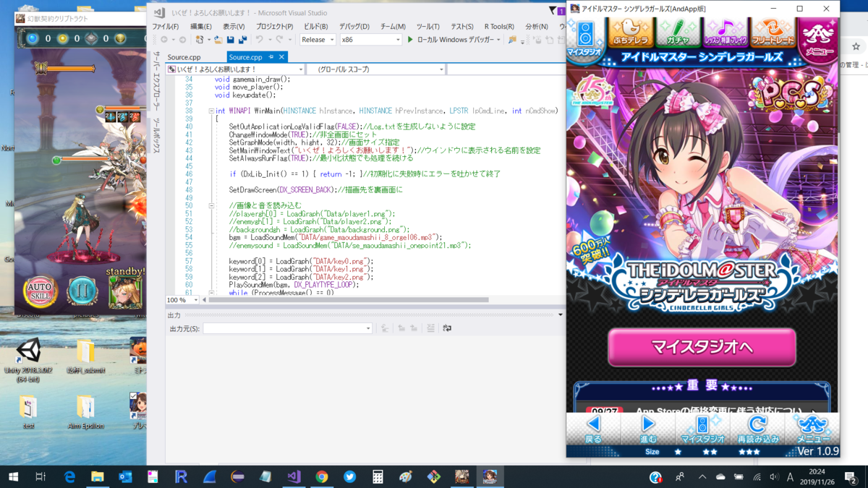Open the project scope dropdown いくぜ！よろしくお願いします！
The height and width of the screenshot is (488, 868).
coord(234,69)
